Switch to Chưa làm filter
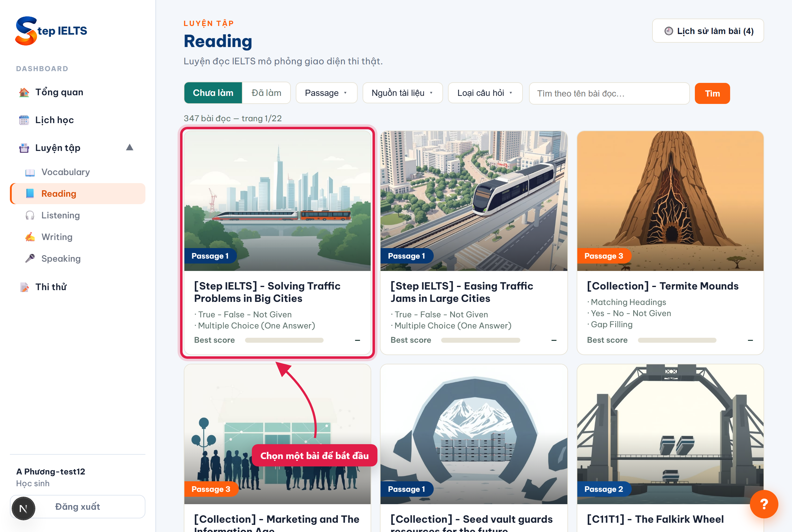Image resolution: width=792 pixels, height=532 pixels. click(213, 93)
